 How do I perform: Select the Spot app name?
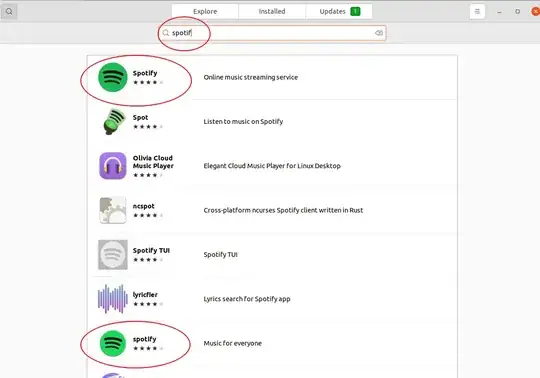[x=141, y=117]
